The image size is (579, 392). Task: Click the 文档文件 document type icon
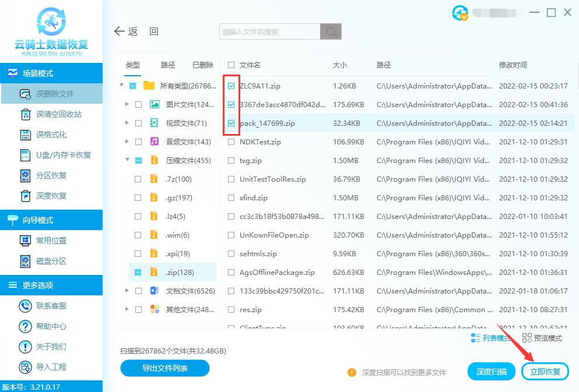155,291
